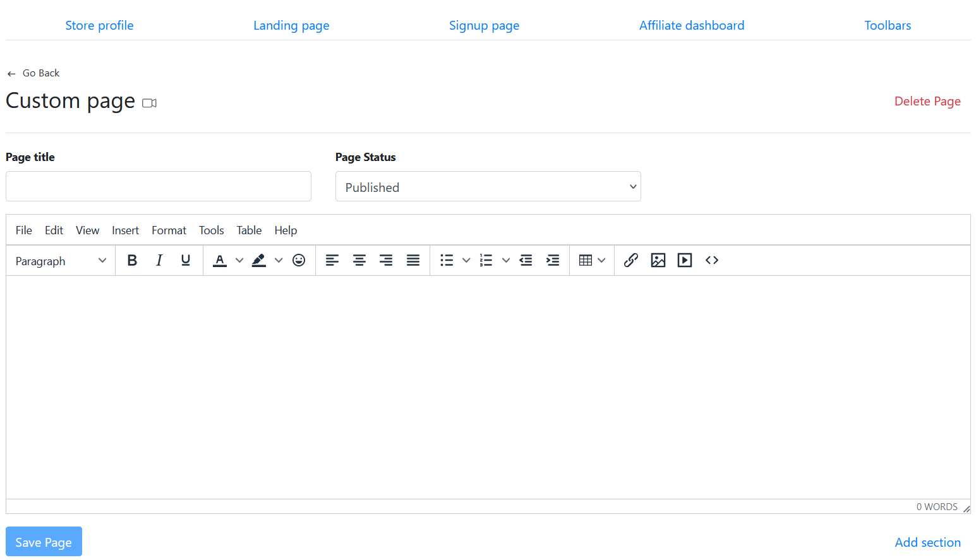Insert media video
The image size is (976, 560).
pyautogui.click(x=685, y=260)
